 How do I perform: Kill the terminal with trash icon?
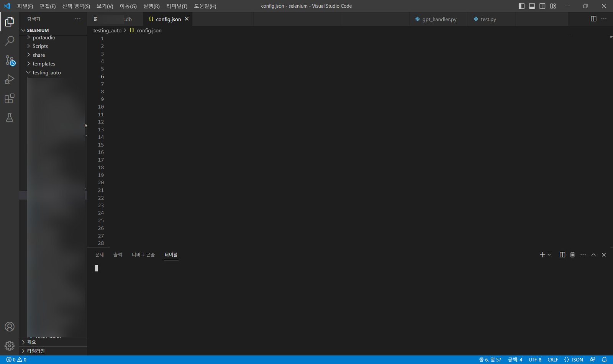click(572, 255)
